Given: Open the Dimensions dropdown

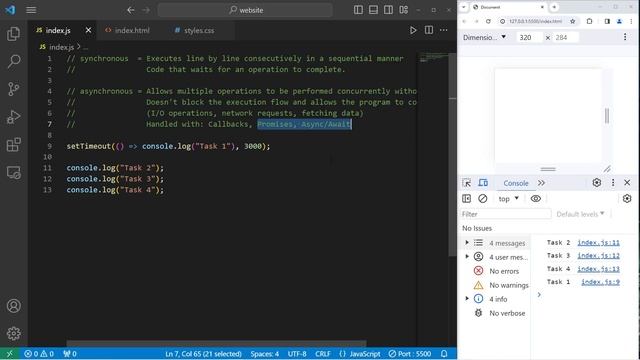Looking at the screenshot, I should pos(484,37).
